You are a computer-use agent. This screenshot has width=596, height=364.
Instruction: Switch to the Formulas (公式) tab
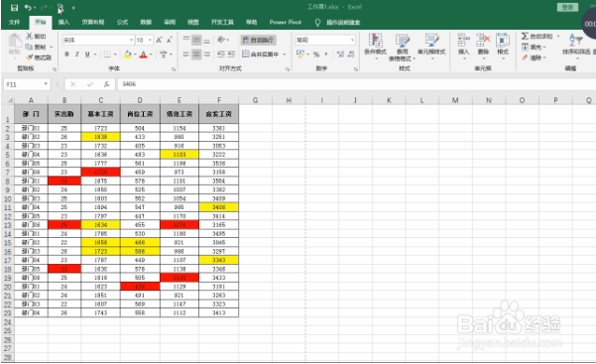122,23
